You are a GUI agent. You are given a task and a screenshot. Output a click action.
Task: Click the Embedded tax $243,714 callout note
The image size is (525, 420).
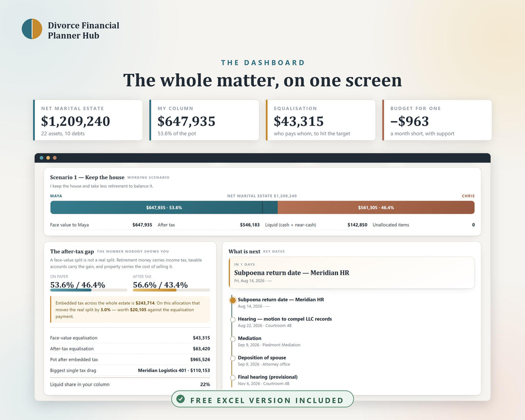pyautogui.click(x=130, y=309)
